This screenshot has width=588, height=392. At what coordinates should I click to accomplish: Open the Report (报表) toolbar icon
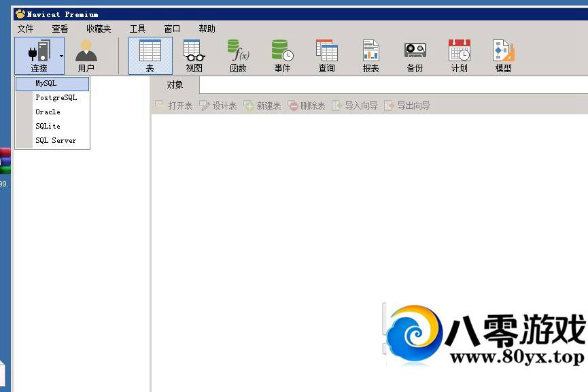point(371,56)
